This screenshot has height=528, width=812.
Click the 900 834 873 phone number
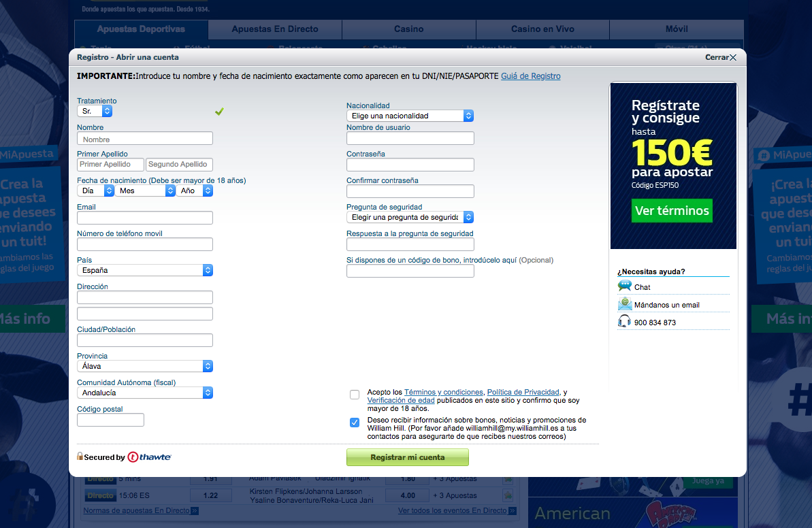[655, 323]
